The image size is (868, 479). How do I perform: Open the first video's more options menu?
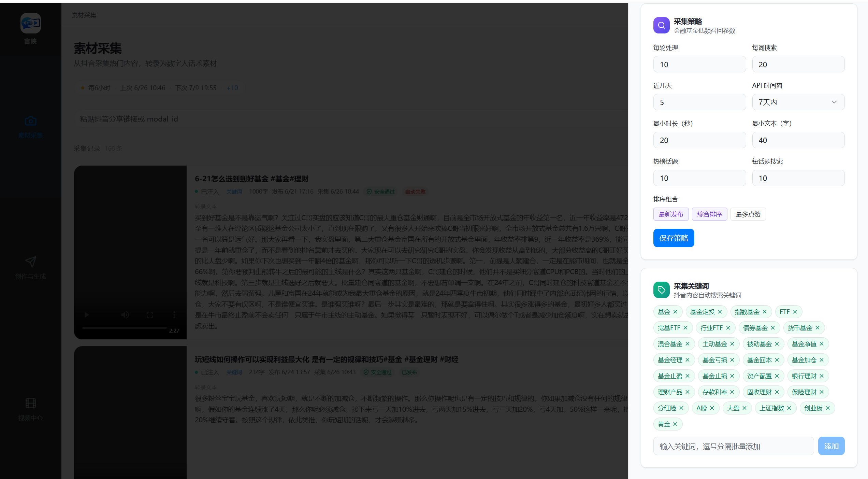174,314
